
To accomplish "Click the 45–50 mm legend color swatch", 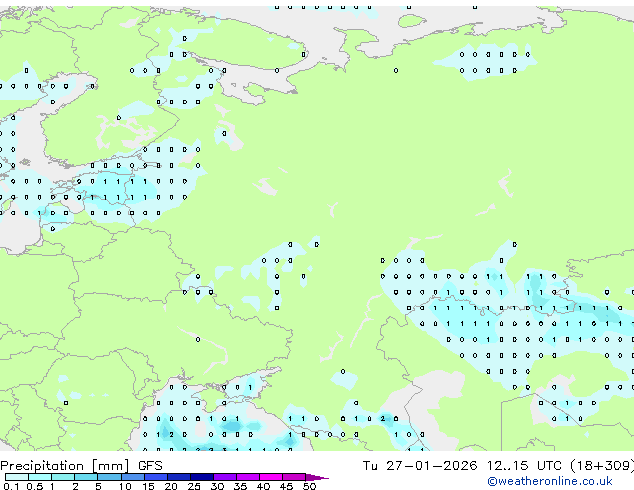I will [x=294, y=477].
